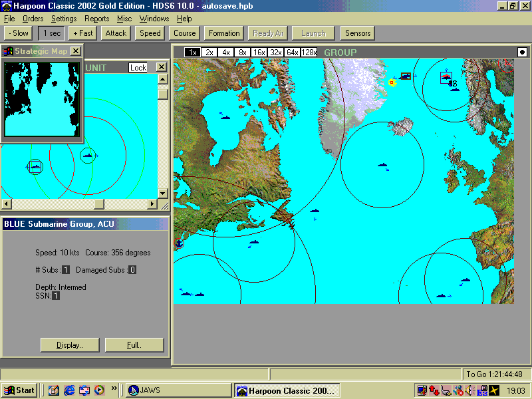Select the submarine pair at bottom-left map corner

pos(192,294)
